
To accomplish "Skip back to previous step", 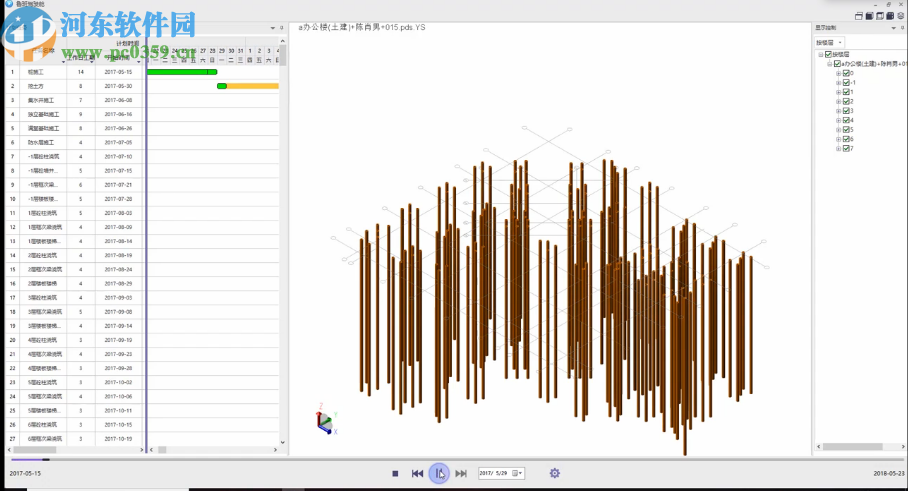I will (417, 474).
